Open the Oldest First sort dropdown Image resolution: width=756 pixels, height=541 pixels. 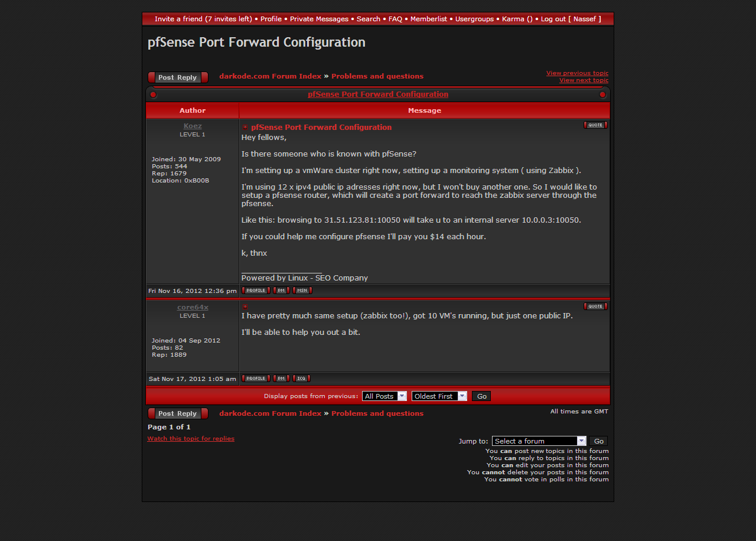click(439, 396)
